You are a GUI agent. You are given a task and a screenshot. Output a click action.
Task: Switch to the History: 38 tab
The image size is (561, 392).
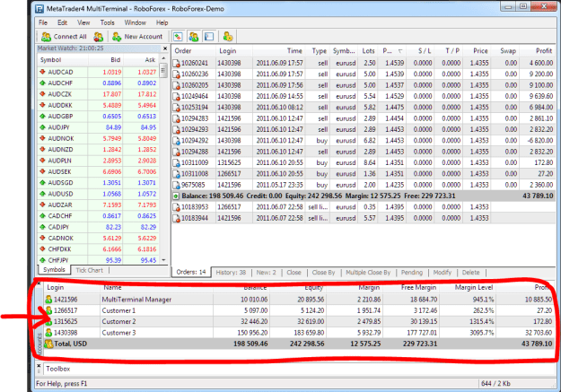tap(231, 273)
